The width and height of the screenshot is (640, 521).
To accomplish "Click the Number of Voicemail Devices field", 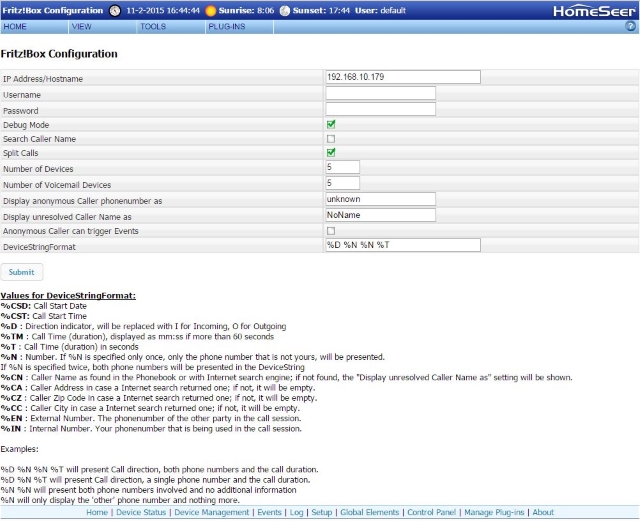I will point(342,183).
